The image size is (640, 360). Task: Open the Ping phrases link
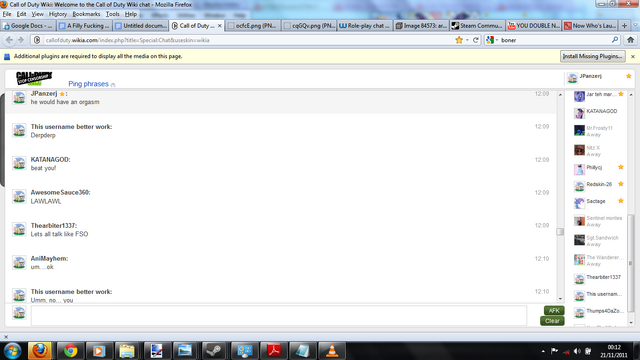(89, 84)
